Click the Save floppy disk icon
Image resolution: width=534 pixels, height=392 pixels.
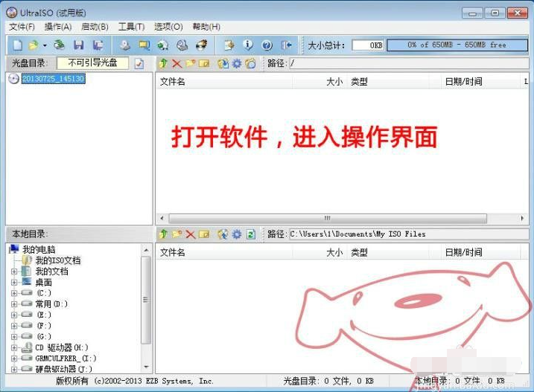point(78,45)
